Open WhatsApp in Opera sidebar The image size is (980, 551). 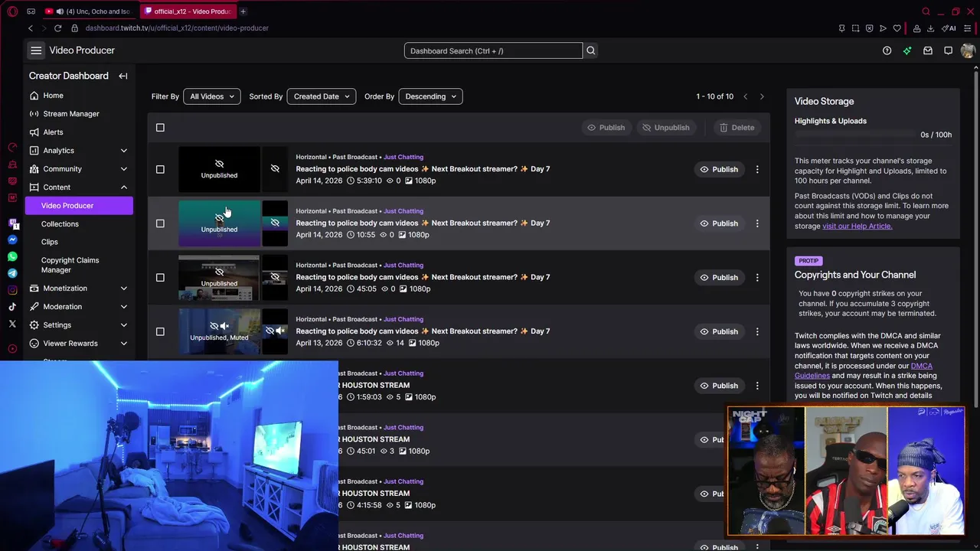coord(12,256)
